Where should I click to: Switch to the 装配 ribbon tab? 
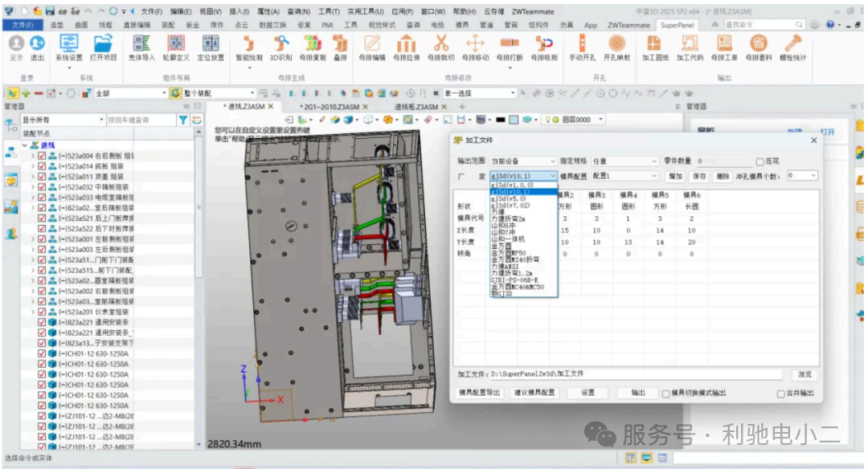tap(168, 26)
